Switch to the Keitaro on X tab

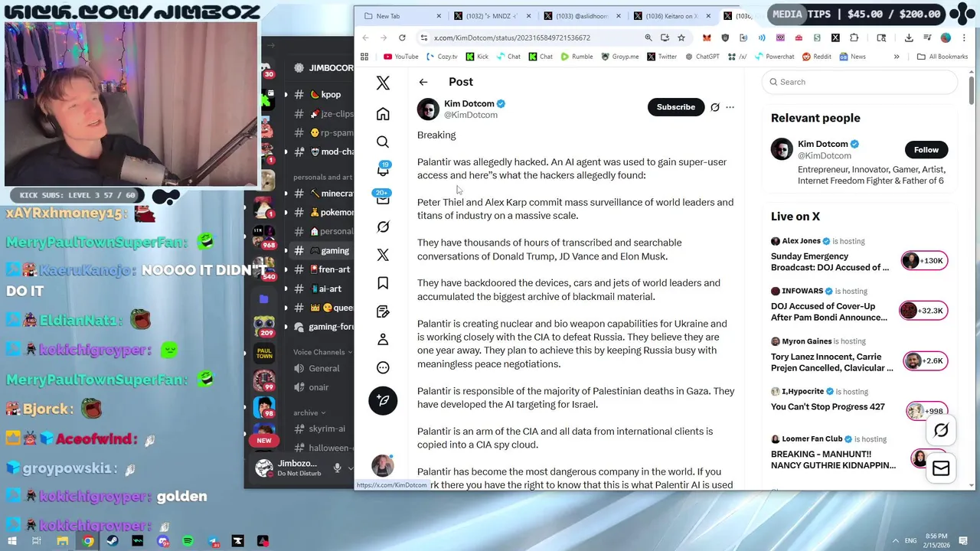click(x=671, y=16)
